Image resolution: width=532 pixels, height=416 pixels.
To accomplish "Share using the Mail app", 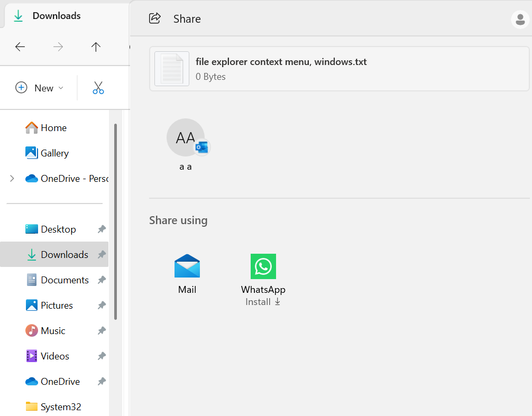I will point(187,274).
